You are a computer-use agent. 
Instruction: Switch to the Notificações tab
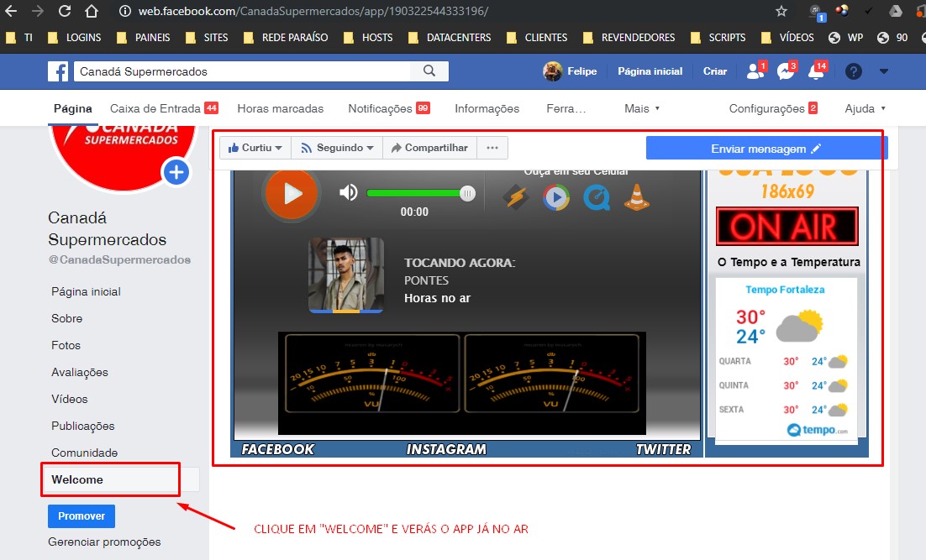(x=388, y=108)
